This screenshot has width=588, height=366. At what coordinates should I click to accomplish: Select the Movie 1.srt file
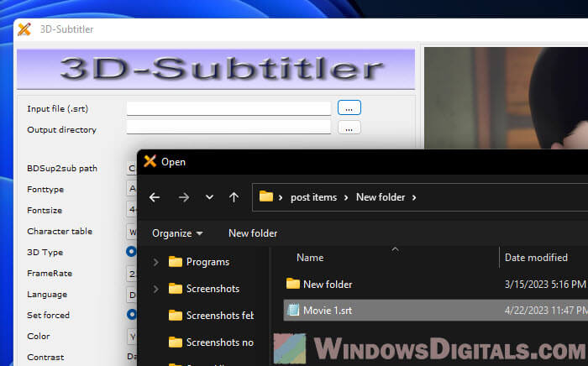pyautogui.click(x=436, y=311)
